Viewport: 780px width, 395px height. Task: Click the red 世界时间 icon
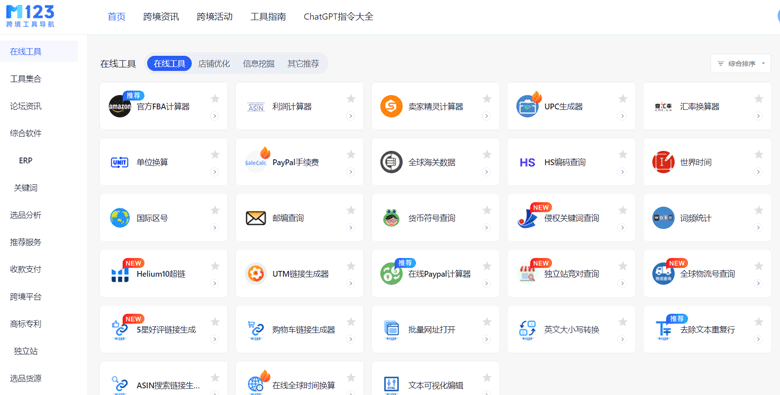coord(663,162)
